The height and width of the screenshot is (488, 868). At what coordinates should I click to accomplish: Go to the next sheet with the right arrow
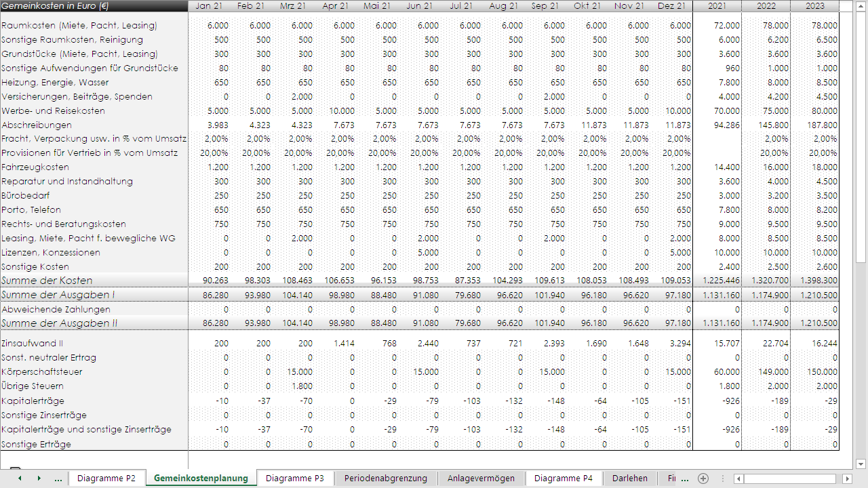pos(39,479)
